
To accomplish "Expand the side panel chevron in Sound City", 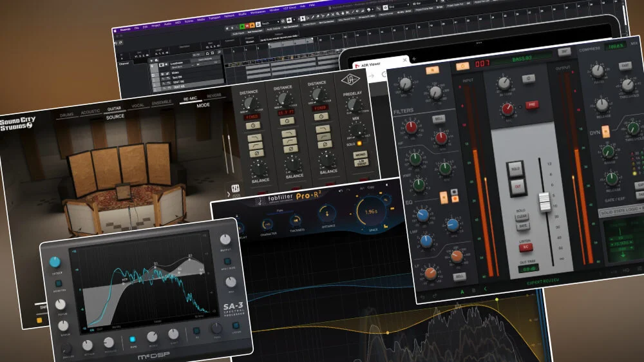I will point(229,194).
